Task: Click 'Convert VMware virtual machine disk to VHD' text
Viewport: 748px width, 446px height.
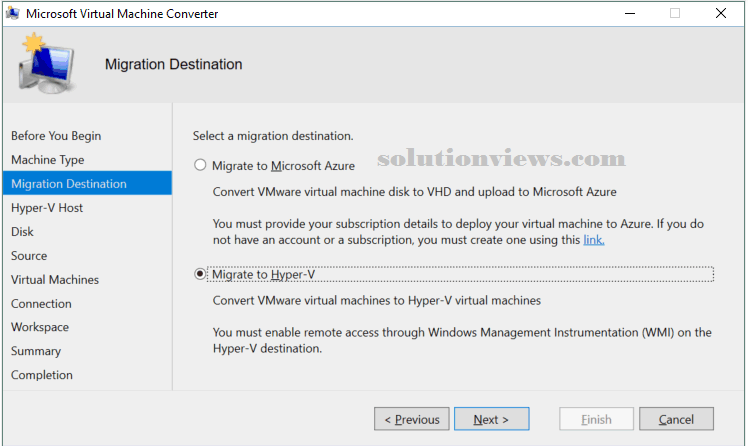Action: (415, 191)
